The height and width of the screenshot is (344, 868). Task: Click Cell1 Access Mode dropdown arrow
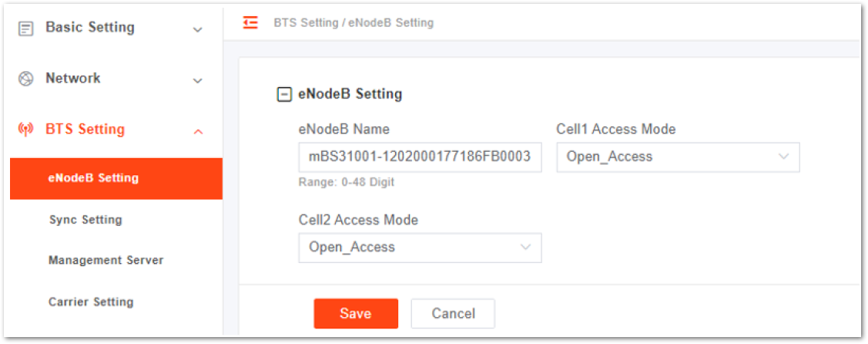[x=784, y=157]
